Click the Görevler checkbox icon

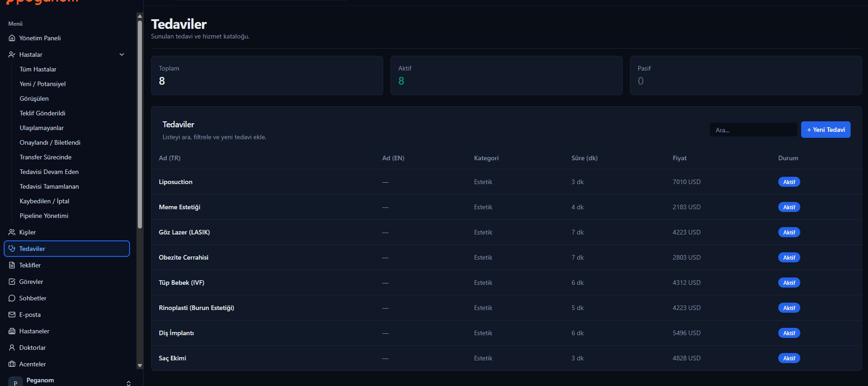(12, 282)
